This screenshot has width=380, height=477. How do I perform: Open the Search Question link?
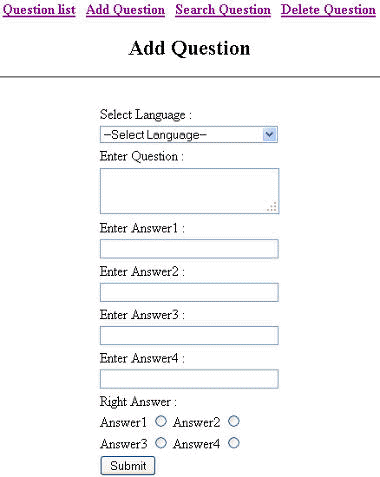223,10
